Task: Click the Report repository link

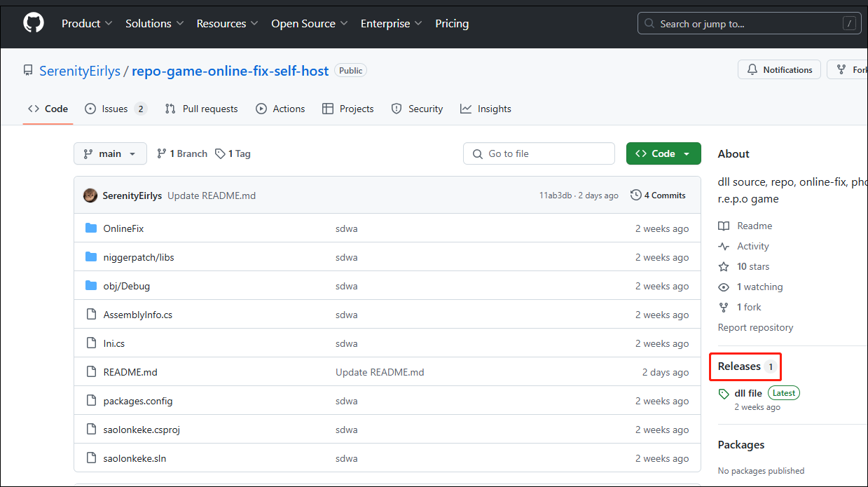Action: [x=756, y=327]
